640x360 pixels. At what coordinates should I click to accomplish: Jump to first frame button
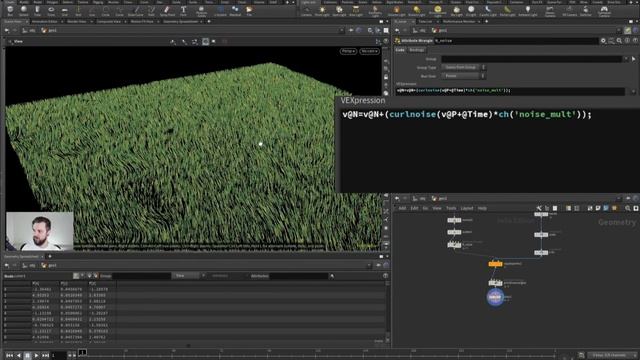coord(10,356)
